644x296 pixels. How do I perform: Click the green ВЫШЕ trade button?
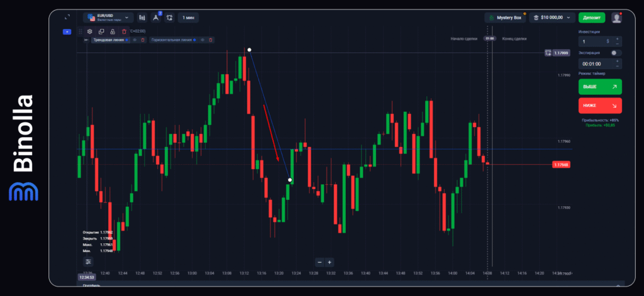(599, 86)
